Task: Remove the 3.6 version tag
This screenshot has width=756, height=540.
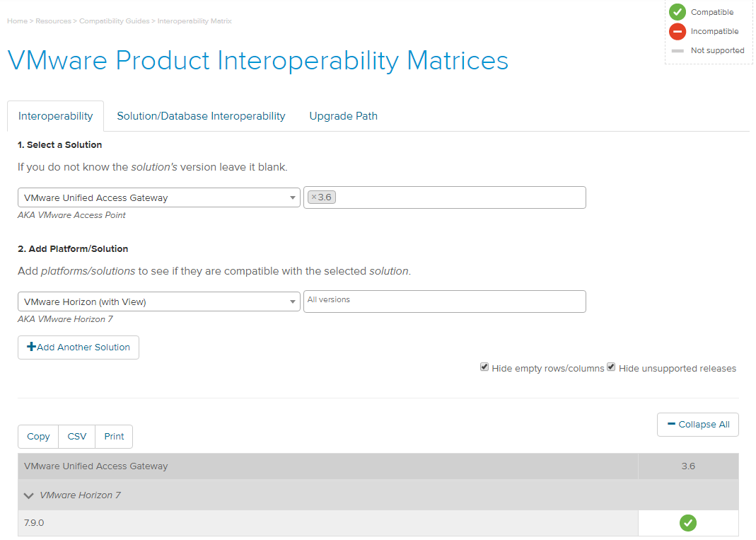Action: (x=313, y=197)
